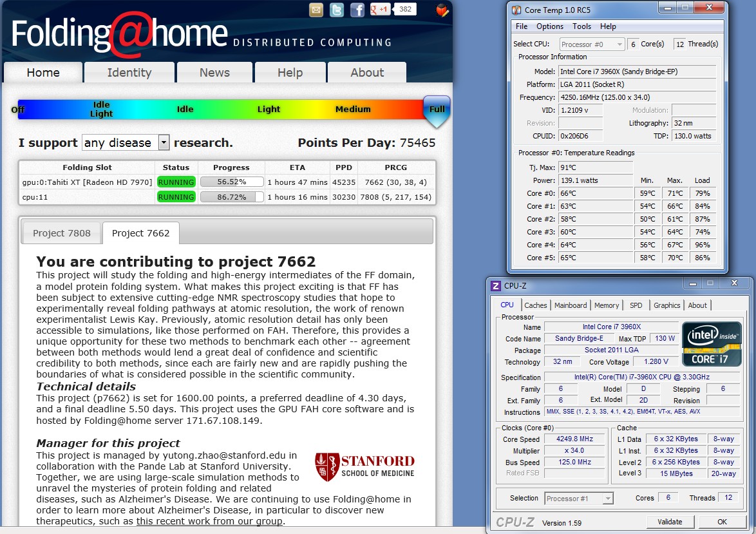Click the Twitter share icon
The width and height of the screenshot is (756, 534).
point(337,10)
